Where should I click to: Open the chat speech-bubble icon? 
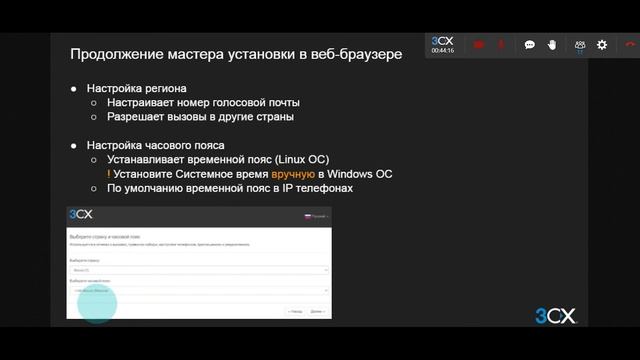(529, 44)
